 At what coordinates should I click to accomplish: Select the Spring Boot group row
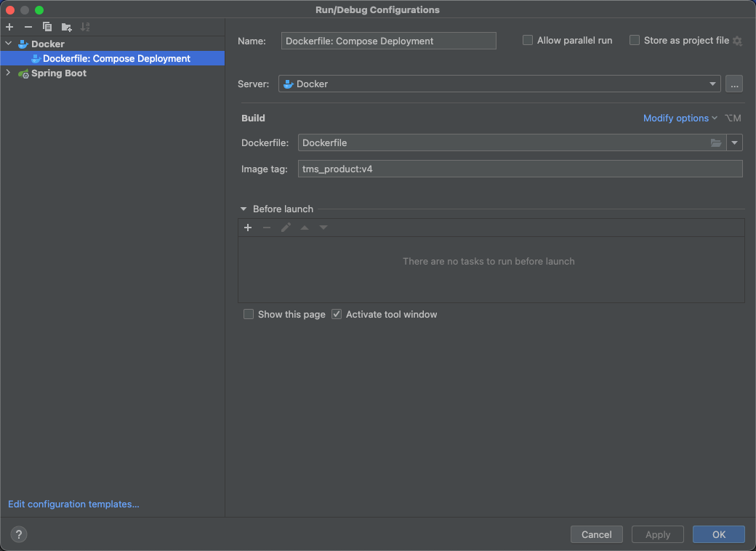113,73
